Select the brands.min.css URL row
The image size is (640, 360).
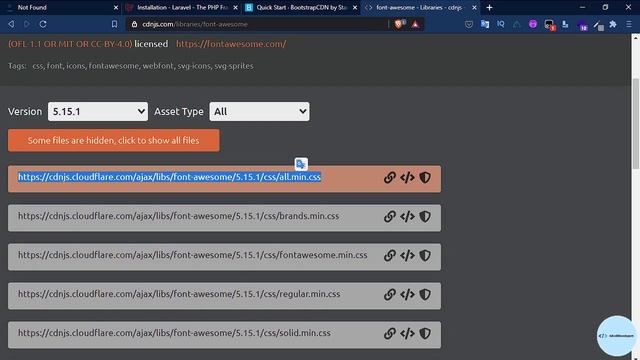[224, 218]
